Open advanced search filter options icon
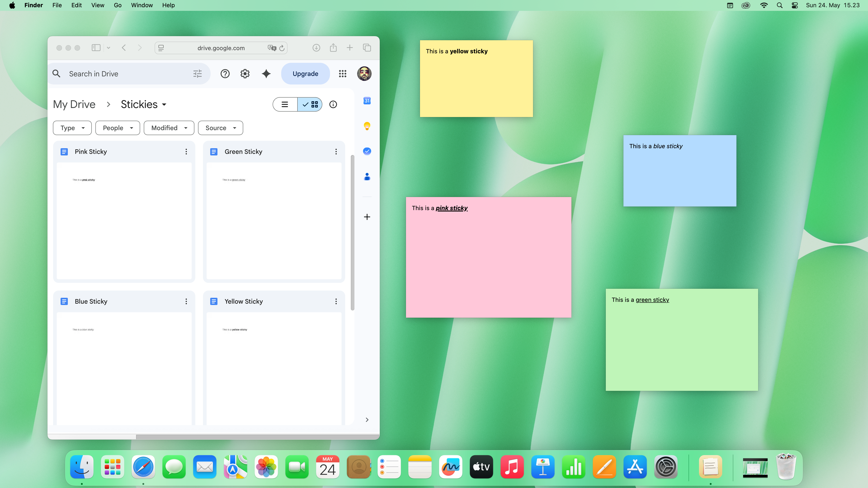Screen dimensions: 868x488 pos(198,74)
